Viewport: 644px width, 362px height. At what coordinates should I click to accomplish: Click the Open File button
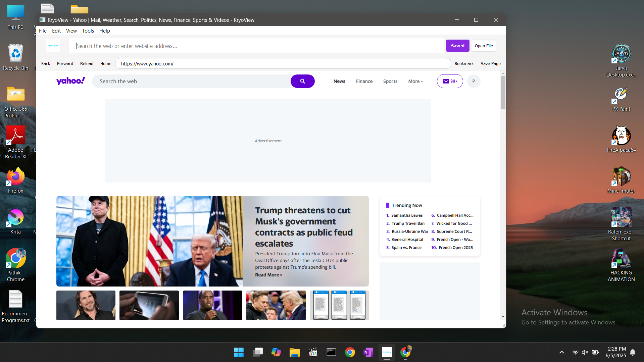[x=484, y=46]
